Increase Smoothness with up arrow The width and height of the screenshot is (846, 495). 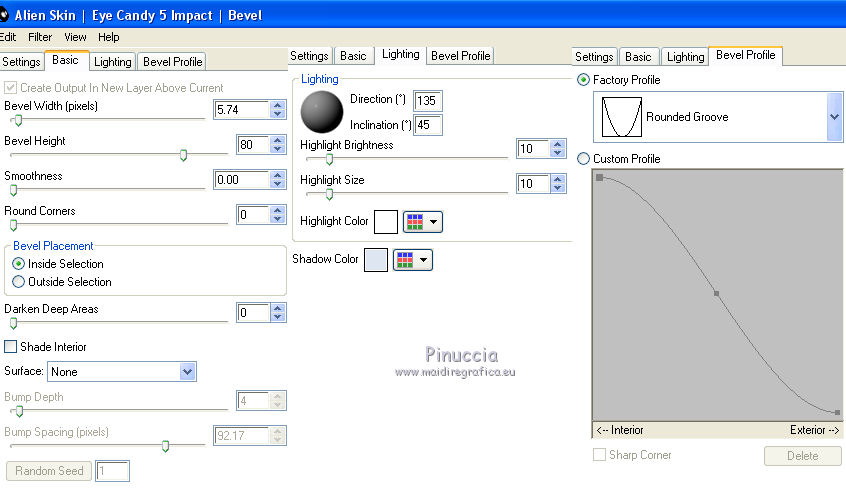[278, 175]
